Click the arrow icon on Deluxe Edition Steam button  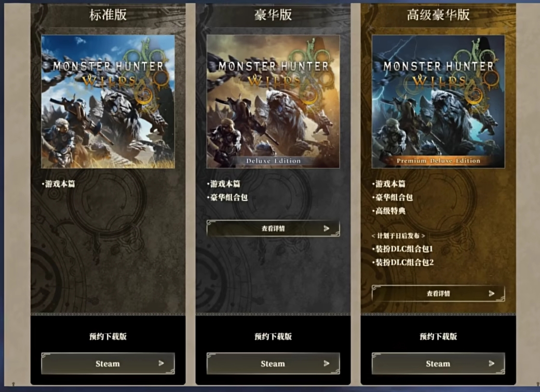(x=327, y=363)
